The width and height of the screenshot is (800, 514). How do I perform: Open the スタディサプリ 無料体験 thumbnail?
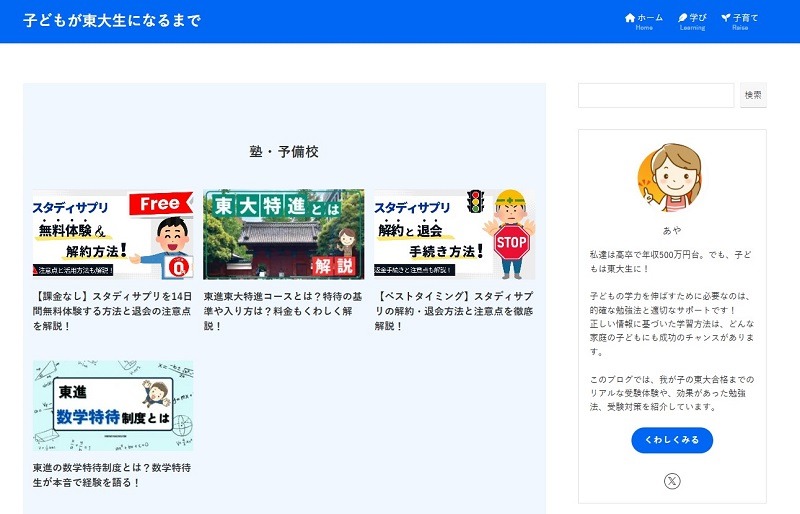point(113,234)
